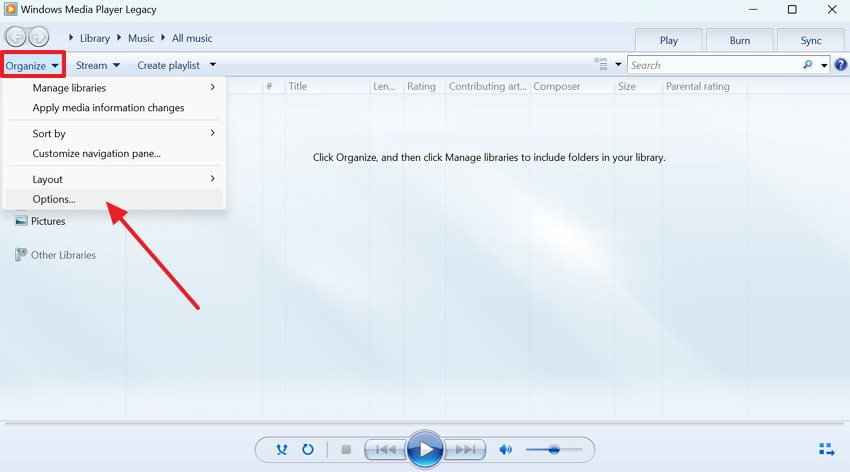Open the Stream dropdown menu

(98, 65)
